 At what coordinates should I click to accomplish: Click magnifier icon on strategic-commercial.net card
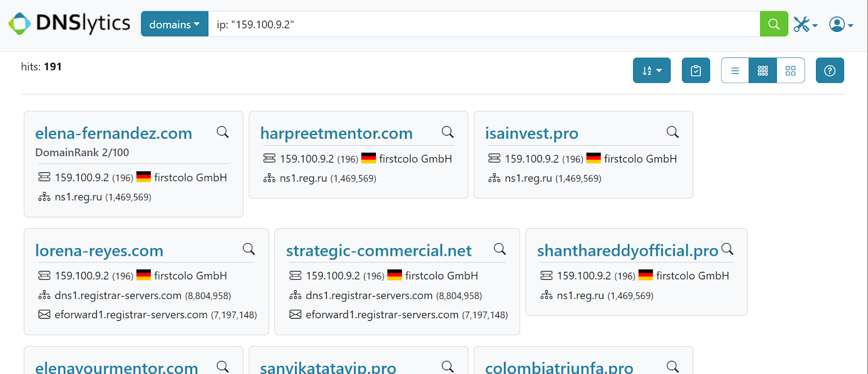pos(500,249)
